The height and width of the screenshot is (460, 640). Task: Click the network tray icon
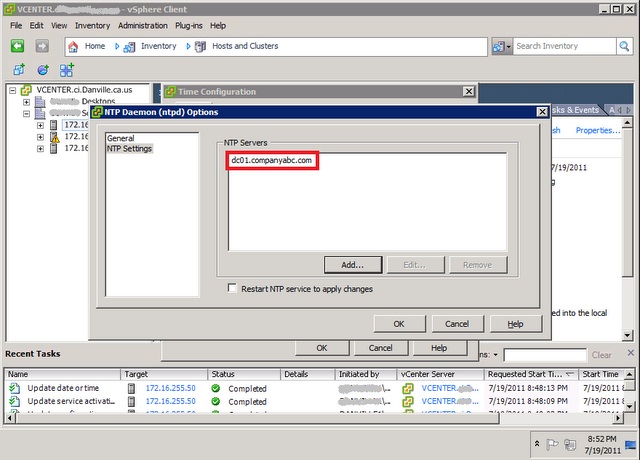pos(570,444)
